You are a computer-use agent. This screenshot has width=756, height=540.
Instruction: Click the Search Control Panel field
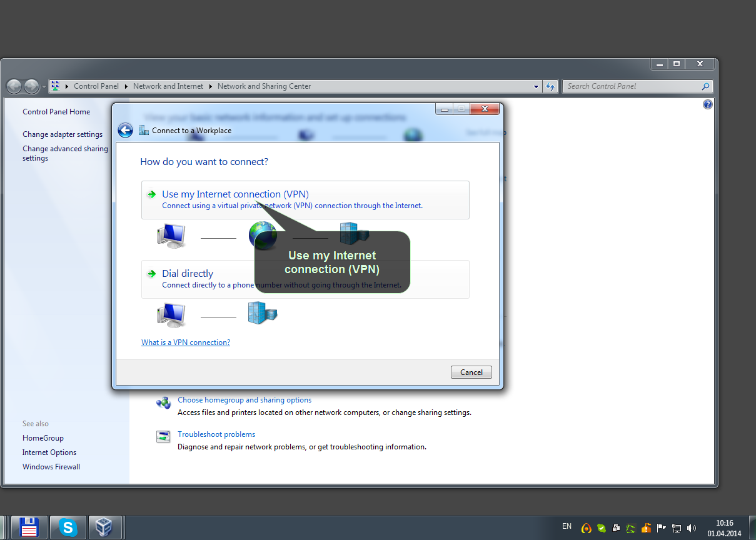(632, 86)
